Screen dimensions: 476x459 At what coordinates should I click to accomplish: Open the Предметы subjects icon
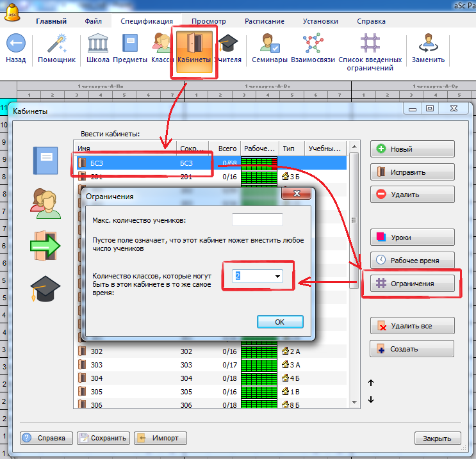[x=130, y=44]
